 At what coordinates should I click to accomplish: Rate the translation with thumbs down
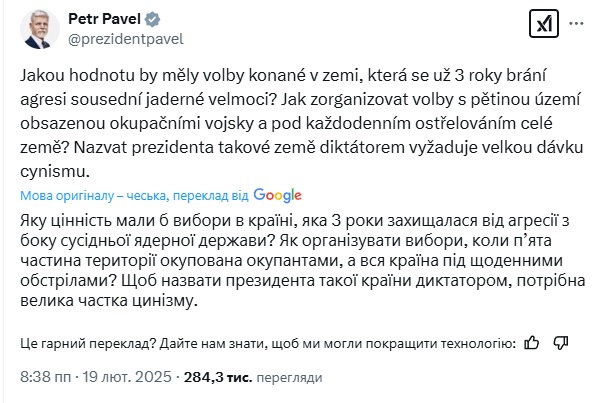click(x=559, y=343)
